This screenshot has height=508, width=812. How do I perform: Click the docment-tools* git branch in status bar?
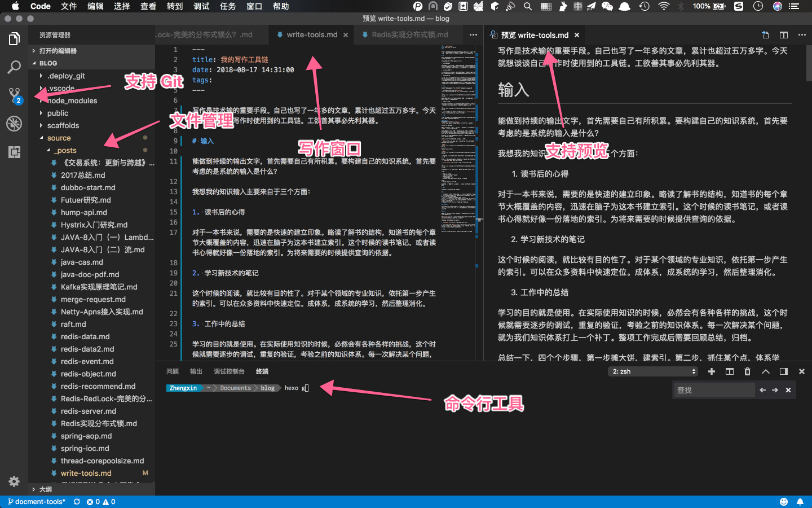click(x=37, y=502)
